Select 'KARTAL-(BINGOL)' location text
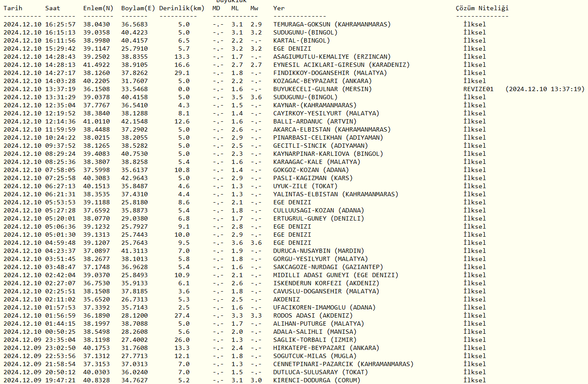The height and width of the screenshot is (384, 588). tap(302, 40)
